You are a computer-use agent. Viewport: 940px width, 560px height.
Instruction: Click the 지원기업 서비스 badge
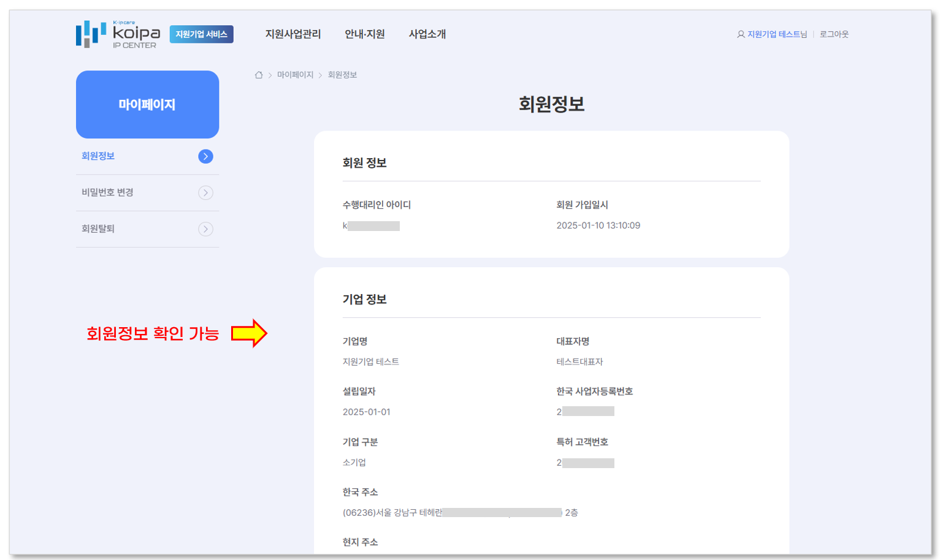(201, 34)
